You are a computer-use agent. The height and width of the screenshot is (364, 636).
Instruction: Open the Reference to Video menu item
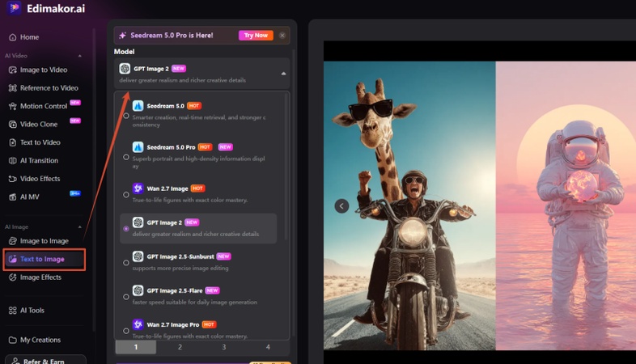[x=44, y=88]
